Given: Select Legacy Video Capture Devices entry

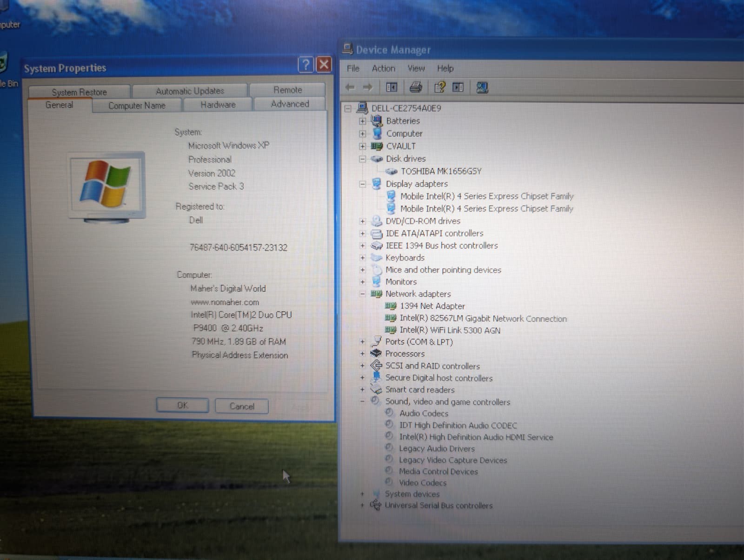Looking at the screenshot, I should pos(453,460).
